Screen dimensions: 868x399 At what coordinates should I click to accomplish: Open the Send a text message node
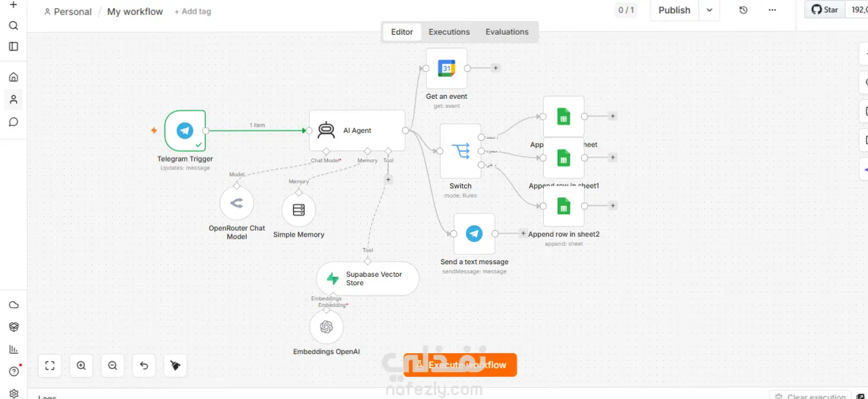point(474,234)
